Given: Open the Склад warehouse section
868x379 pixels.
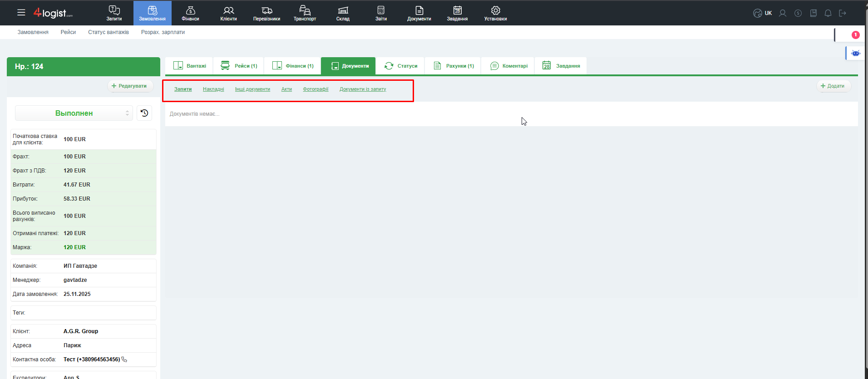Looking at the screenshot, I should point(343,13).
